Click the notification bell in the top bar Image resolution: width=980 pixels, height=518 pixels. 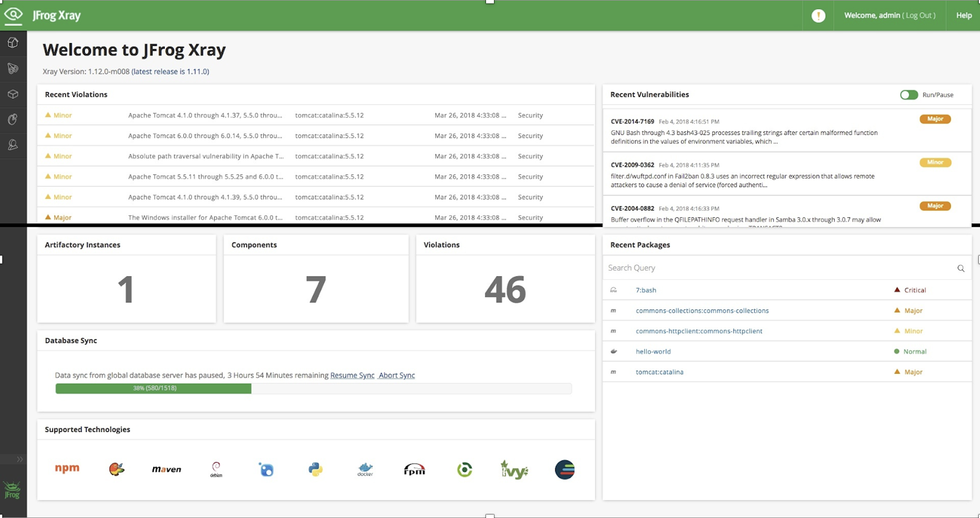coord(817,15)
